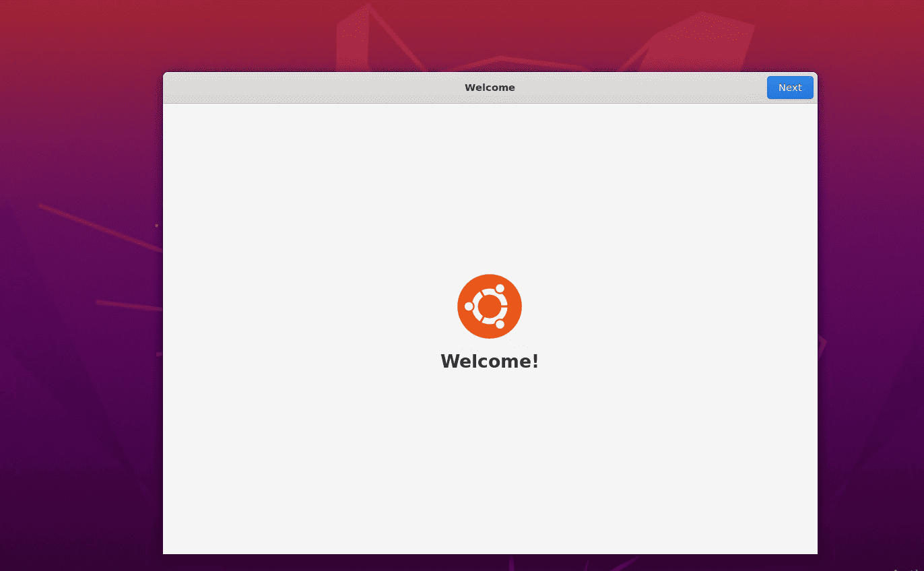Click the Welcome title in the header bar
This screenshot has width=924, height=571.
490,87
